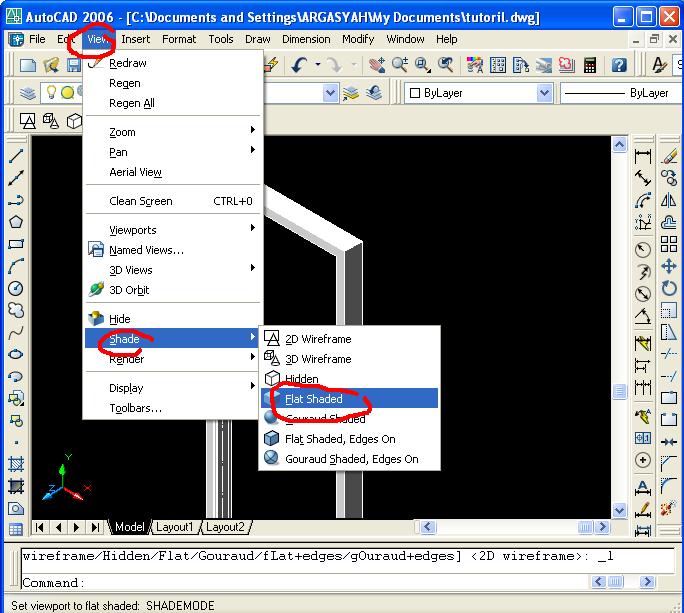The image size is (684, 613).
Task: Expand the Display submenu
Action: (173, 387)
